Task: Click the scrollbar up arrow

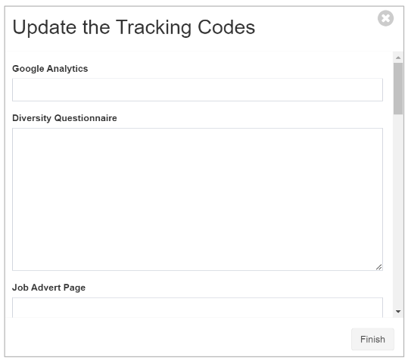Action: coord(398,58)
